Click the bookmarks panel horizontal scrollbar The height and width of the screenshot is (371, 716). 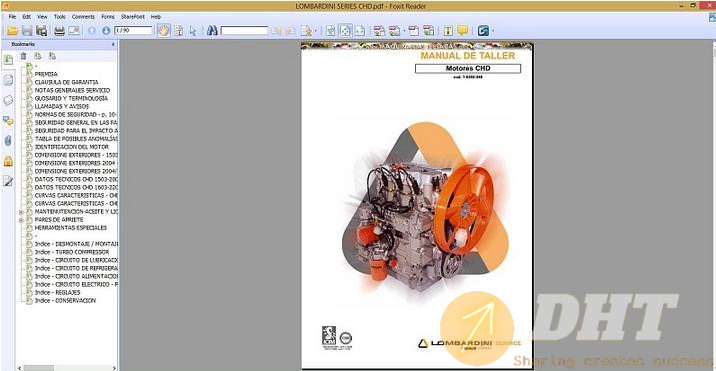pos(66,368)
